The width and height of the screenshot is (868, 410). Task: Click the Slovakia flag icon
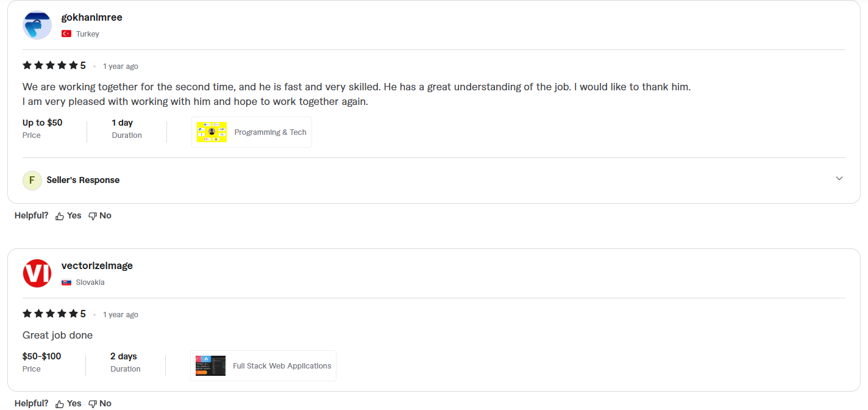click(66, 282)
